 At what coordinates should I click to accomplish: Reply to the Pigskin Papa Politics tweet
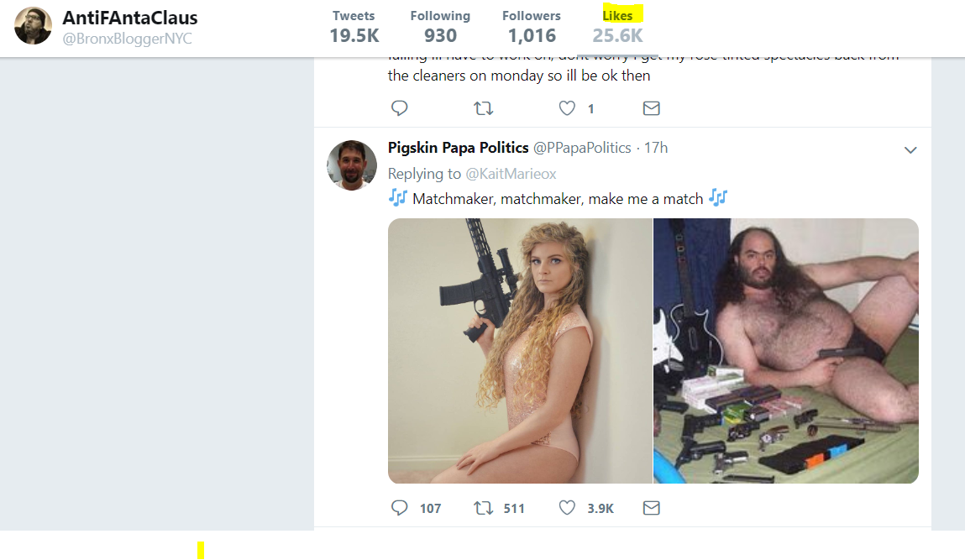(x=400, y=508)
